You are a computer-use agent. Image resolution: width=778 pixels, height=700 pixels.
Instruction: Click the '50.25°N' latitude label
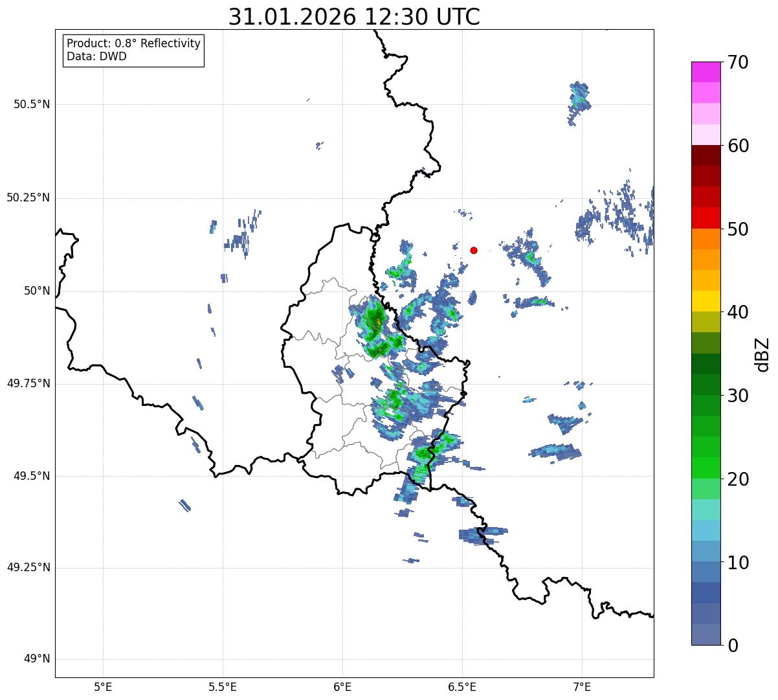click(x=28, y=198)
